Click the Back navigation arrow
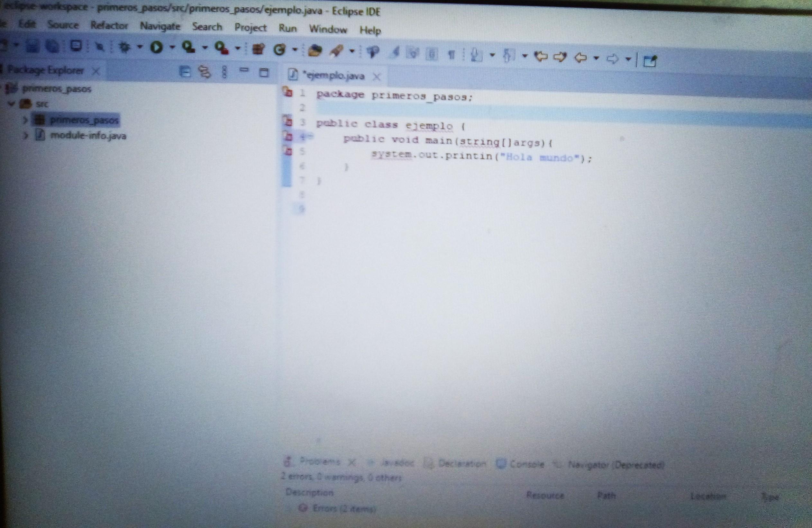This screenshot has width=812, height=528. point(581,58)
